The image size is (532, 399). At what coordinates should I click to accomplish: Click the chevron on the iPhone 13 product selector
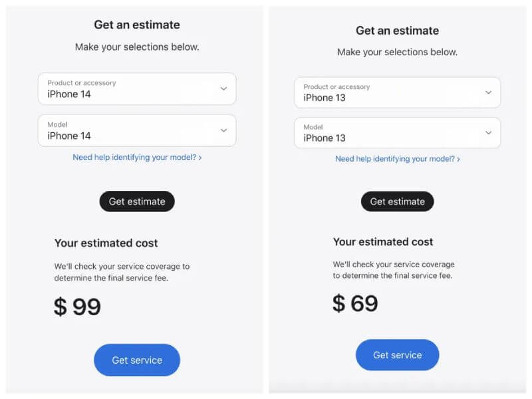point(487,91)
